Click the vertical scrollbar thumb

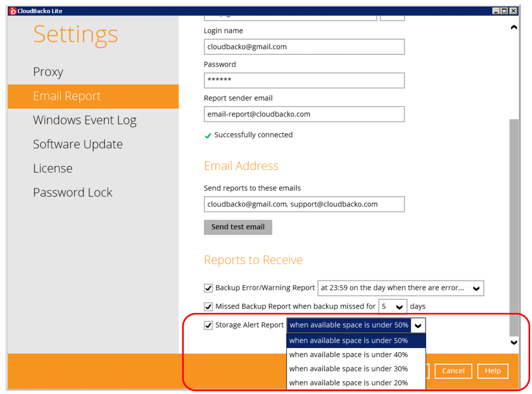(x=514, y=228)
